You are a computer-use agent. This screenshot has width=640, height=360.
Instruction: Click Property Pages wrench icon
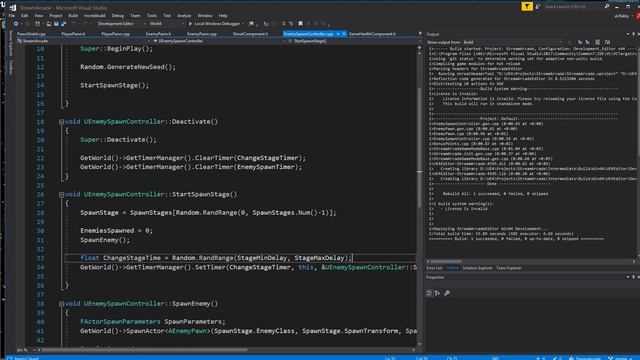[447, 293]
